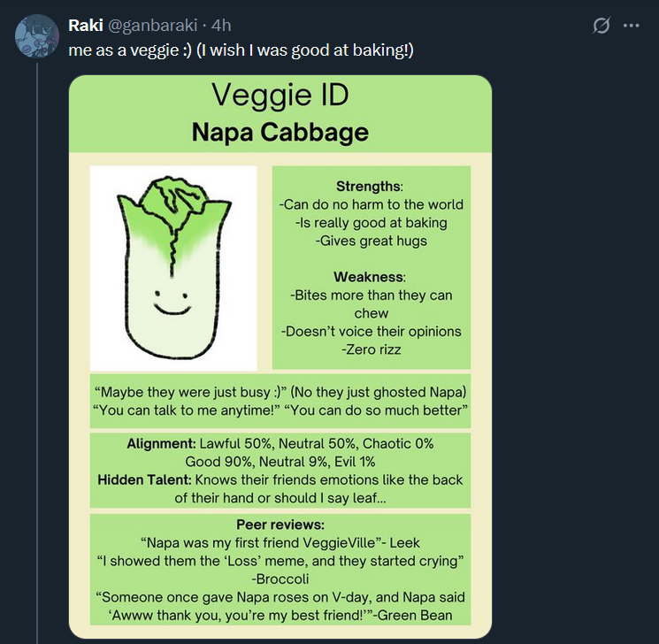The height and width of the screenshot is (644, 659).
Task: Click the "Maybe they were just busy" quote
Action: click(x=203, y=392)
